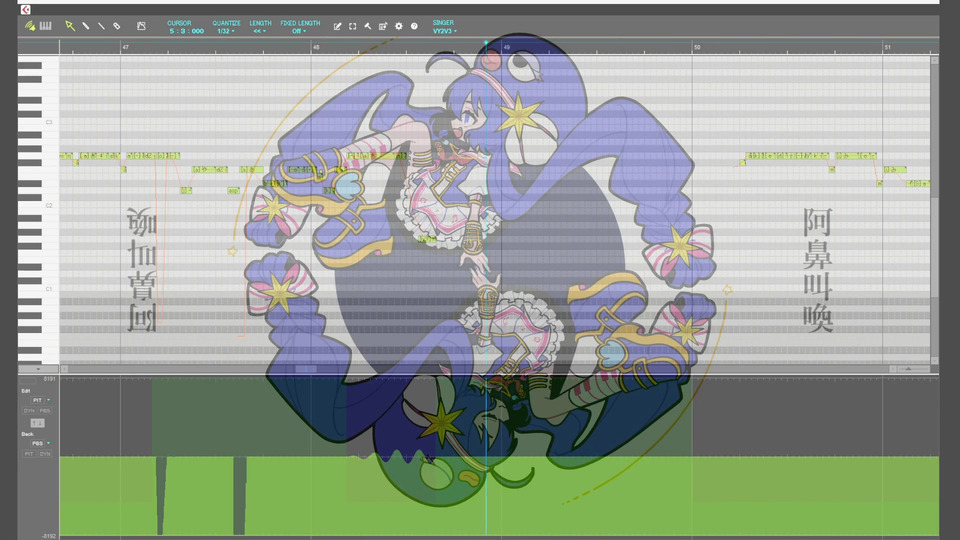The width and height of the screenshot is (960, 540).
Task: Click the piano keyboard icon in toolbar
Action: coord(45,26)
